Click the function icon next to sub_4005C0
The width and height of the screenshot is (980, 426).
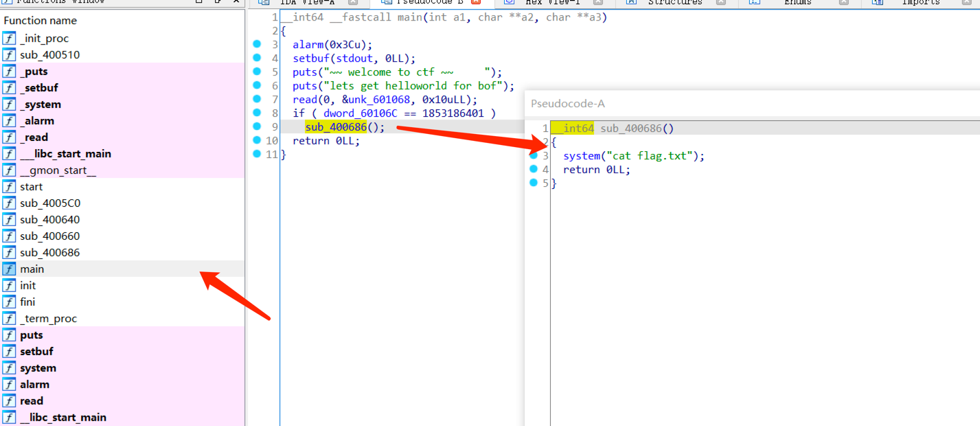tap(9, 203)
